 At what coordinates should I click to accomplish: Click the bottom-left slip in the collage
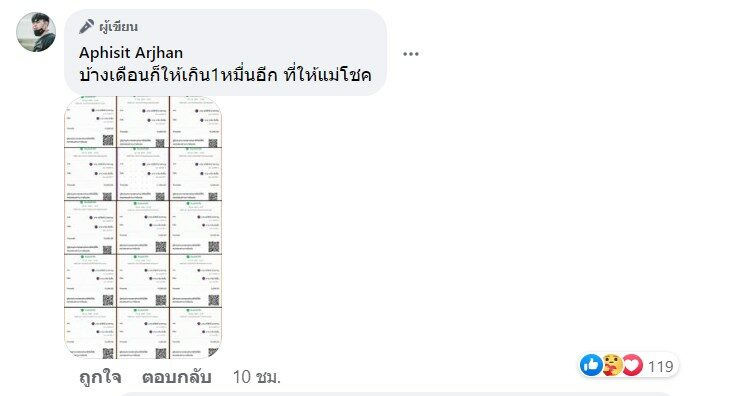point(90,333)
